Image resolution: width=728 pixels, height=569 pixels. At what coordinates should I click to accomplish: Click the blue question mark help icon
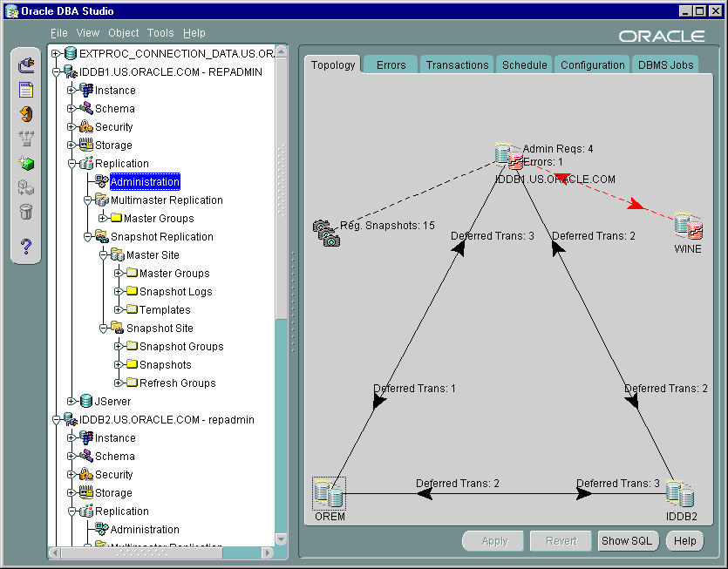[26, 246]
